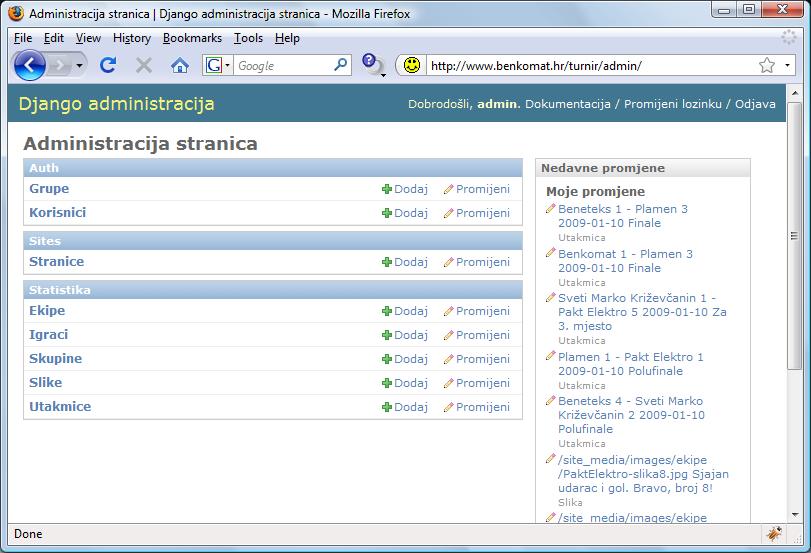811x553 pixels.
Task: Click the green plus icon for Utakmice
Action: click(386, 407)
